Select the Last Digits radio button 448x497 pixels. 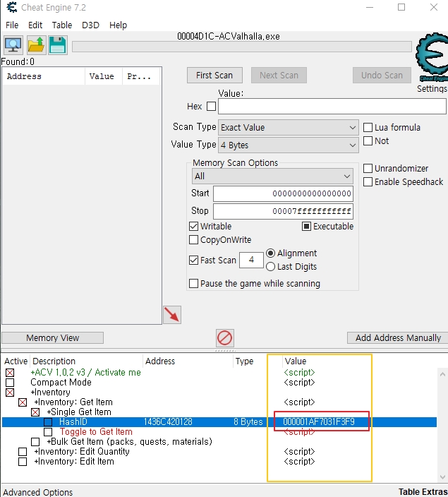270,267
